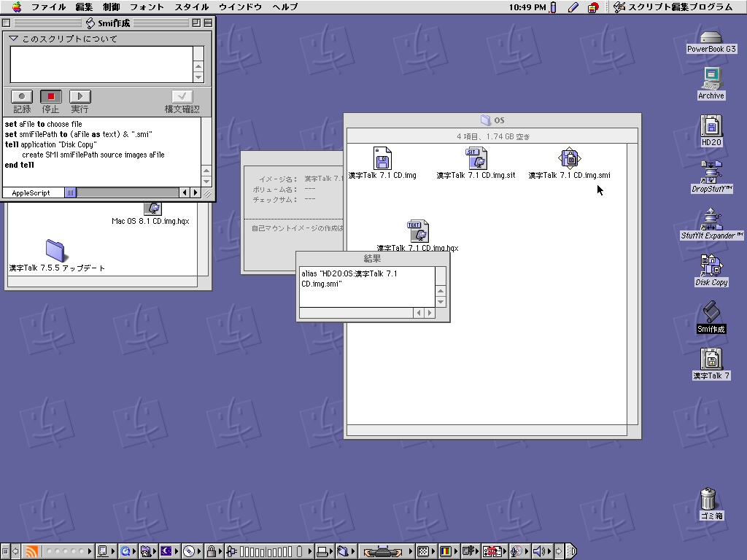Viewport: 747px width, 560px height.
Task: Collapse the control strip using its end tab
Action: click(x=571, y=551)
